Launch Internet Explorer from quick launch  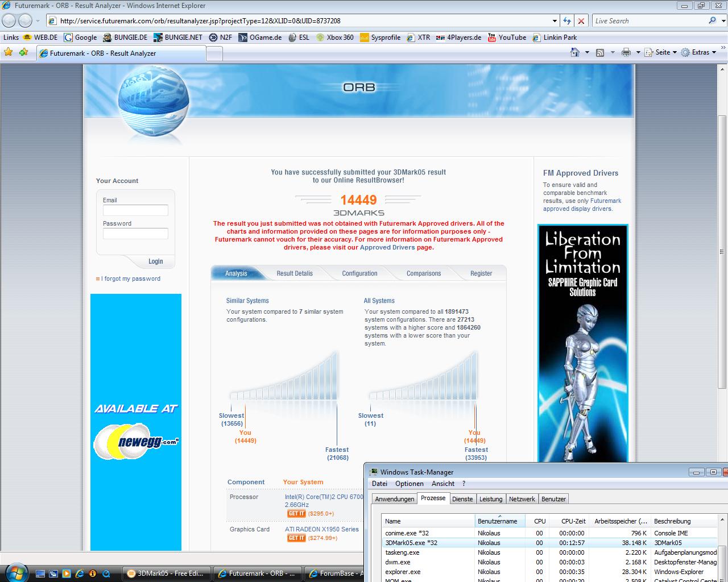click(80, 573)
